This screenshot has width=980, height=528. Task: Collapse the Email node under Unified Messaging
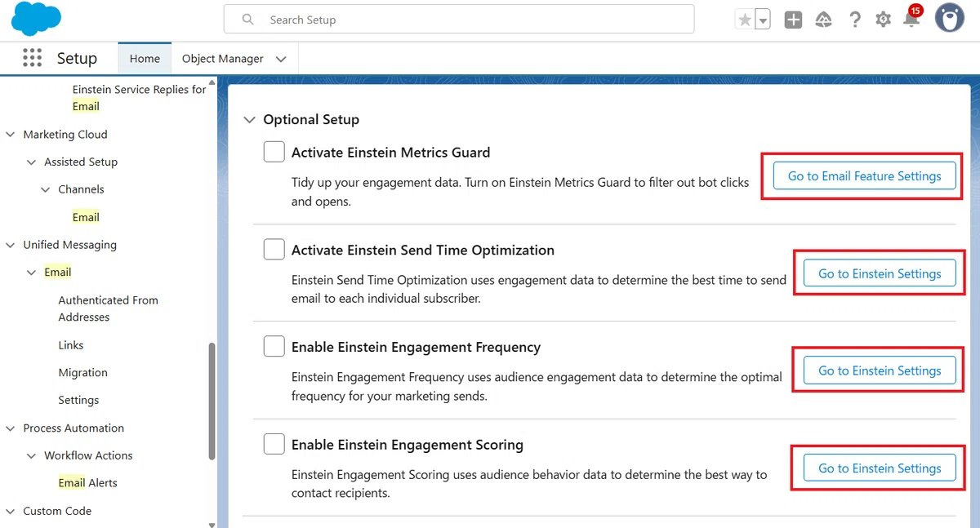(x=32, y=273)
